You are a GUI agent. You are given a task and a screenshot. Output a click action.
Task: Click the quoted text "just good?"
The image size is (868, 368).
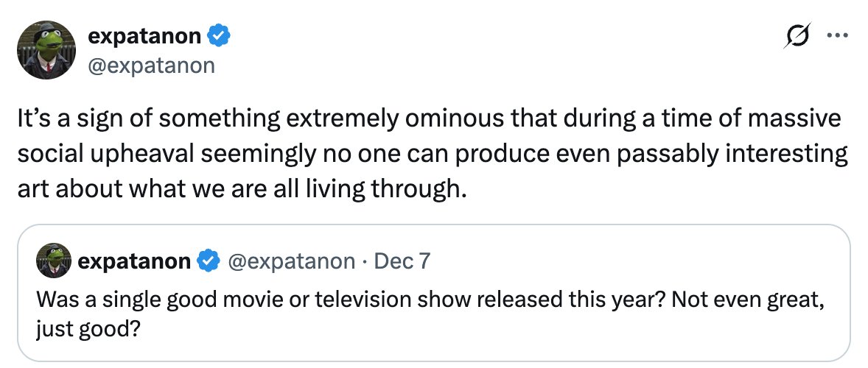coord(87,326)
